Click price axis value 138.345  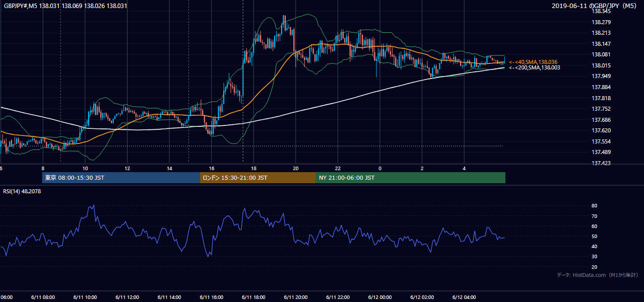(x=601, y=11)
